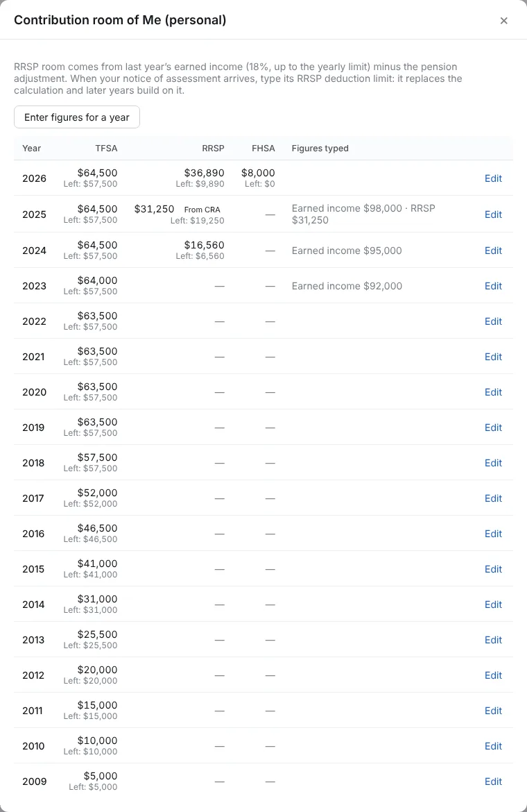Edit the 2009 row
Image resolution: width=527 pixels, height=812 pixels.
coord(493,781)
